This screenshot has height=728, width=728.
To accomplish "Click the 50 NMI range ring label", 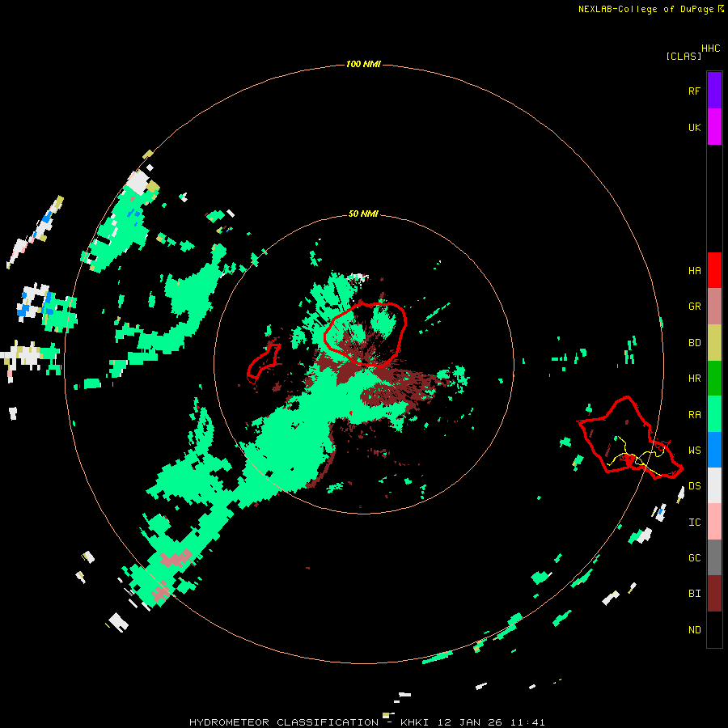I will pyautogui.click(x=363, y=214).
